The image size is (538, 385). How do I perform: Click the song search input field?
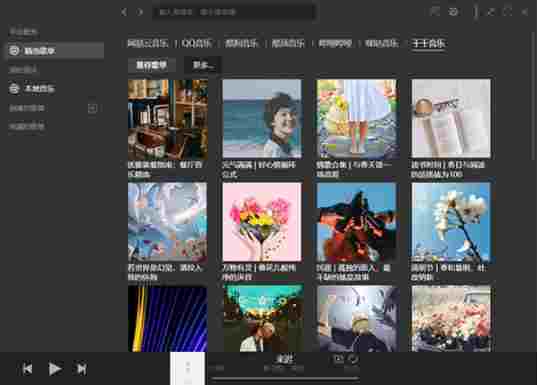234,12
